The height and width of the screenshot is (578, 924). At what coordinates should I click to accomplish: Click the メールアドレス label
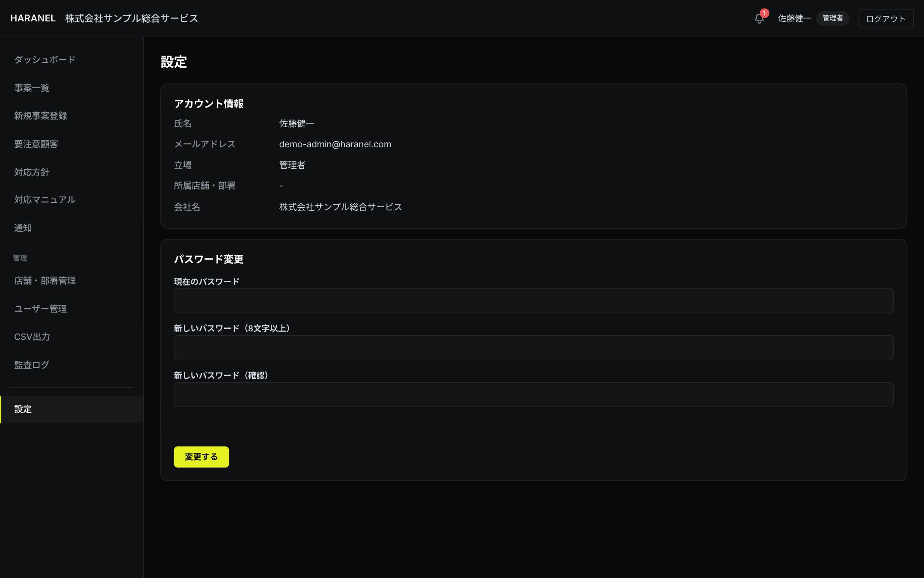(204, 144)
